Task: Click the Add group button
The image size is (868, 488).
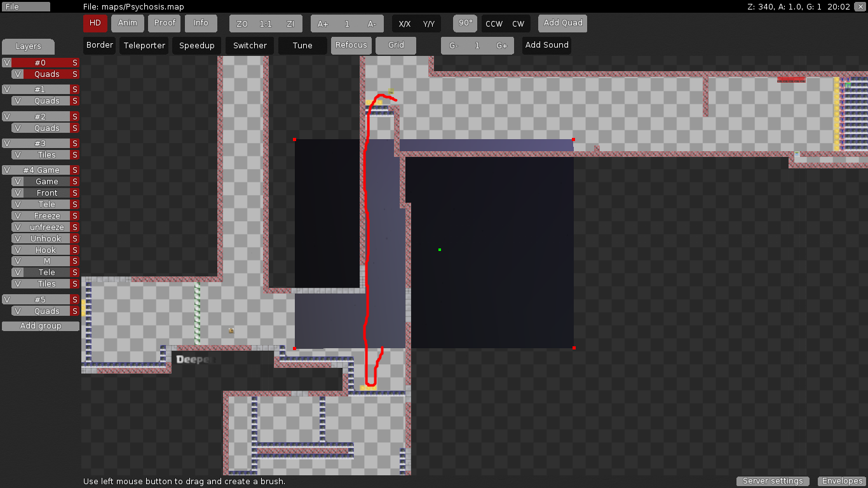Action: pos(41,326)
